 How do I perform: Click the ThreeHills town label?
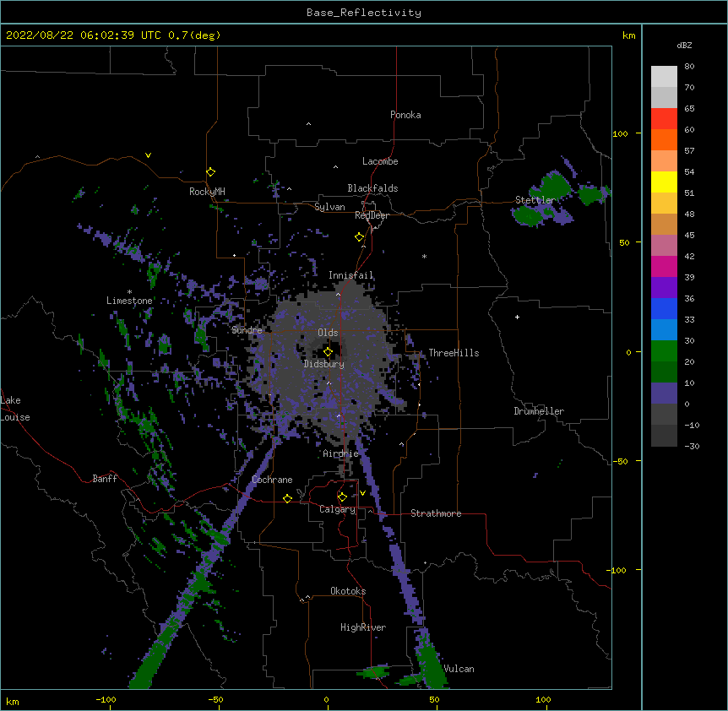454,353
